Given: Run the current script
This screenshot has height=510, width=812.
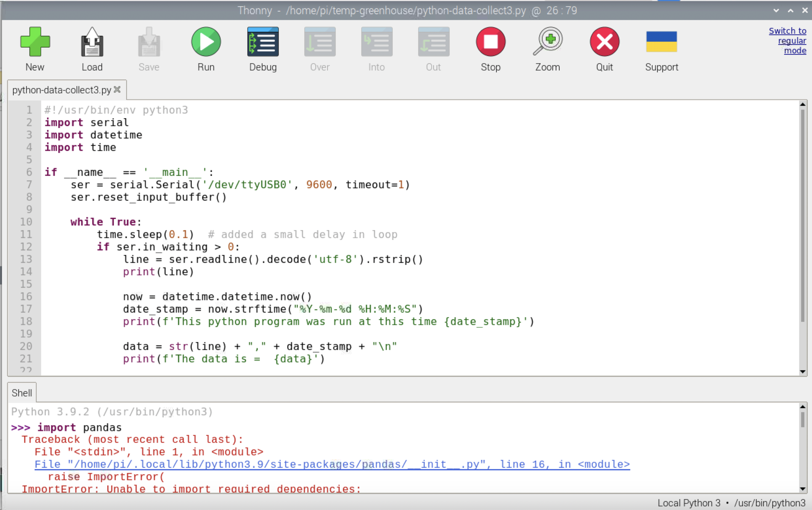Looking at the screenshot, I should point(206,42).
